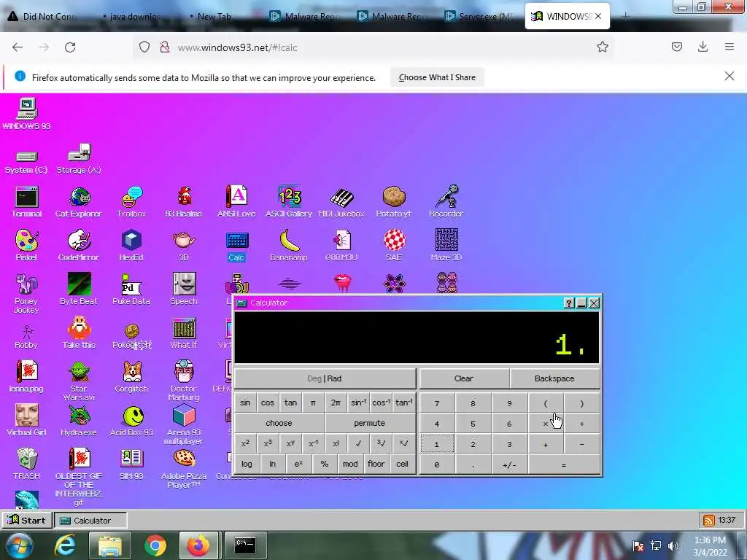747x560 pixels.
Task: Click the calculator mod button
Action: click(350, 464)
